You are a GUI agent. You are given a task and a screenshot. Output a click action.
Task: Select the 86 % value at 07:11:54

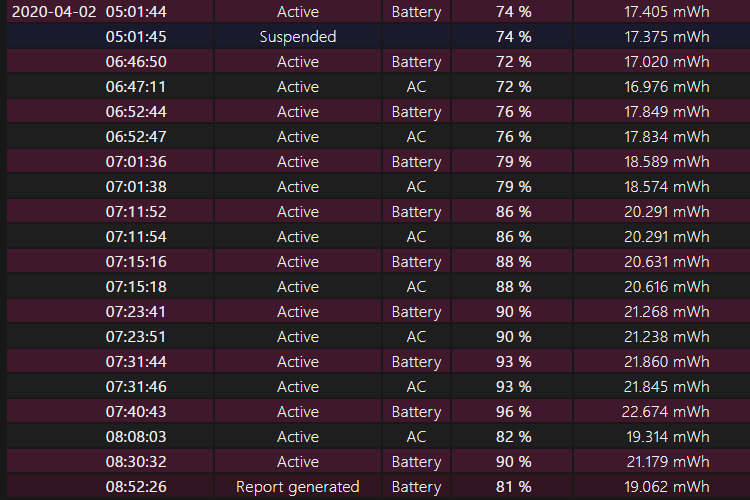pos(513,236)
